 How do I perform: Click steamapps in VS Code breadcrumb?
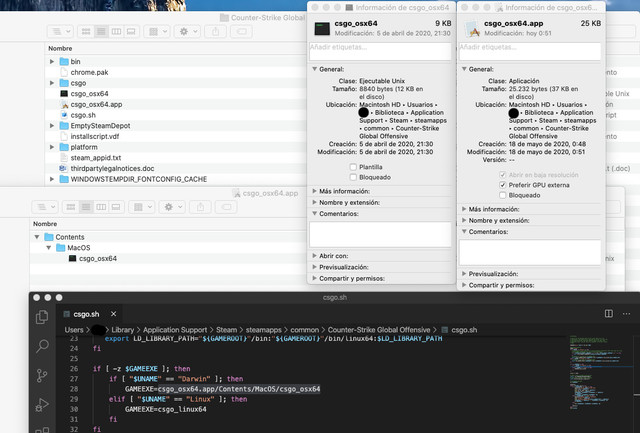(263, 330)
